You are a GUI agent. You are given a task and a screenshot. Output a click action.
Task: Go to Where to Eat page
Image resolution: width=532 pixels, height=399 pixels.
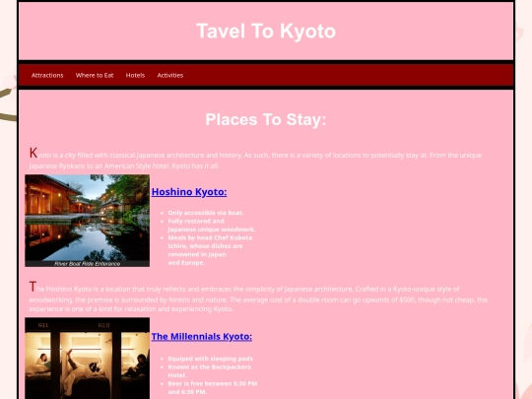[x=95, y=75]
